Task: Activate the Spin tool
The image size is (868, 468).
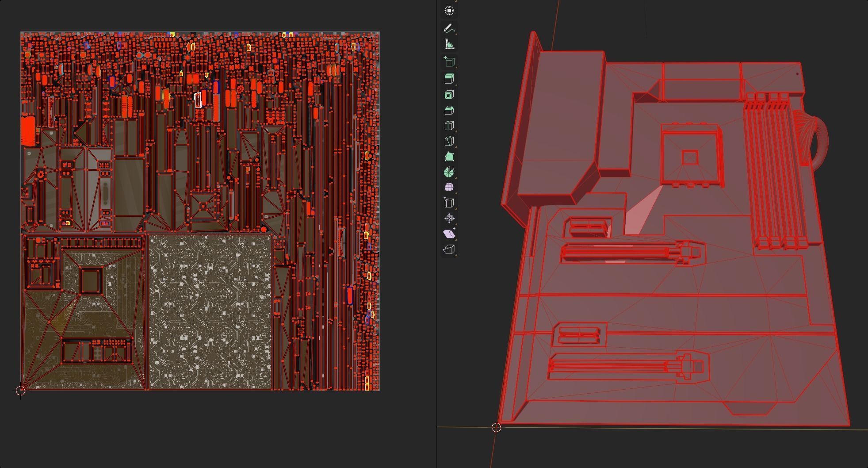Action: click(x=449, y=172)
